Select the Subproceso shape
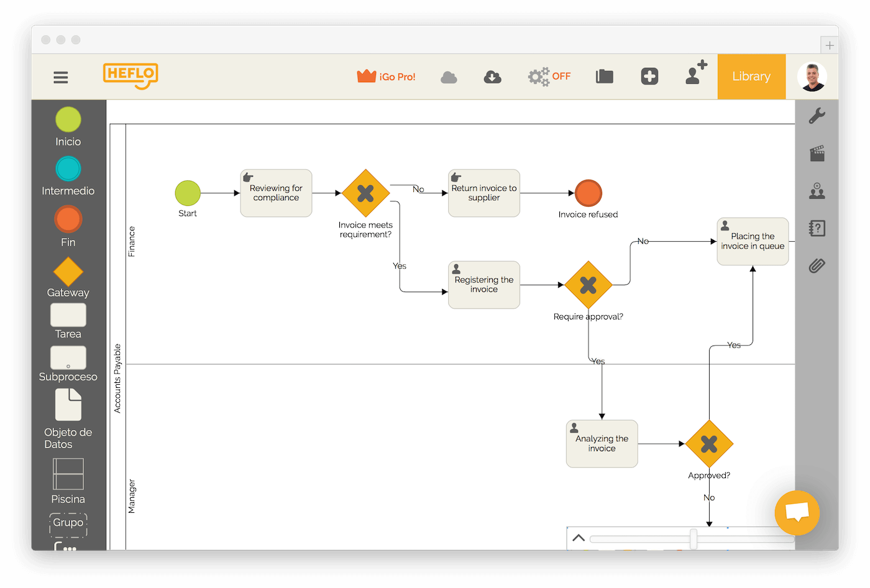 coord(68,357)
